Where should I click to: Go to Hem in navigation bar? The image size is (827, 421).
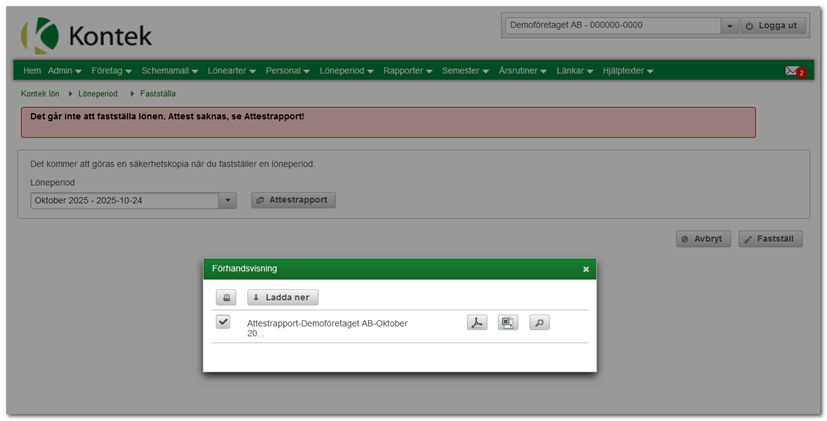(x=32, y=71)
